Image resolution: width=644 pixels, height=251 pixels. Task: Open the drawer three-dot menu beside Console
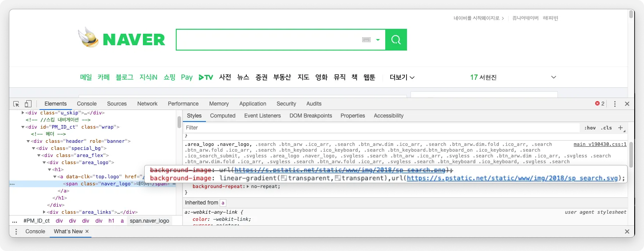[x=16, y=231]
